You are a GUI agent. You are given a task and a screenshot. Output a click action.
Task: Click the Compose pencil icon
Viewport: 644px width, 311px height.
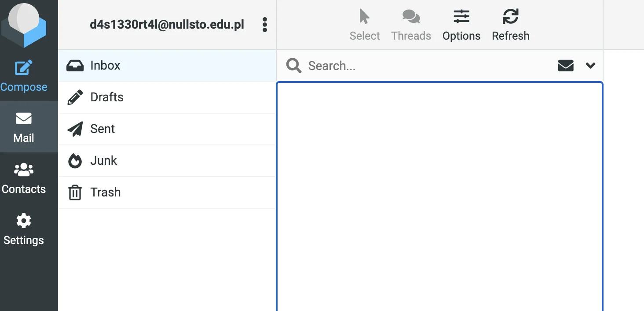click(x=24, y=67)
